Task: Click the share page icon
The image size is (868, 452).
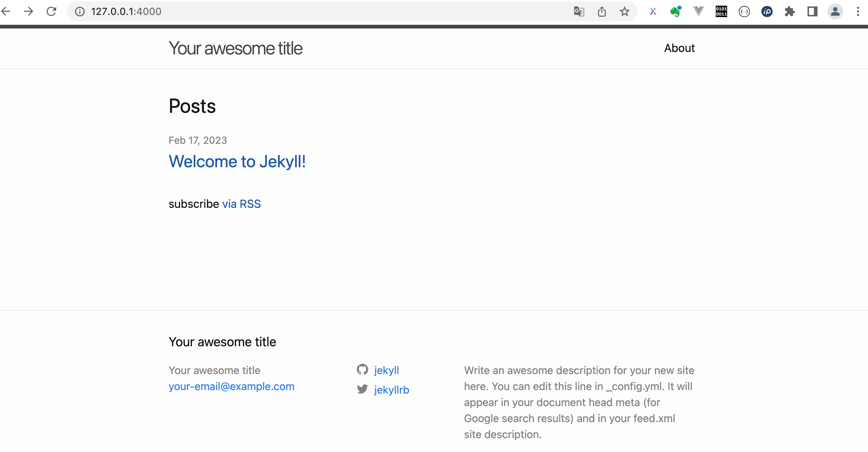Action: point(602,12)
